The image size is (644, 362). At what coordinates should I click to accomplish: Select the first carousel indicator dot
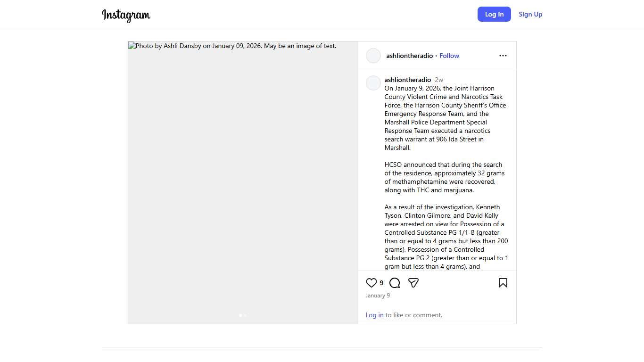click(x=240, y=315)
